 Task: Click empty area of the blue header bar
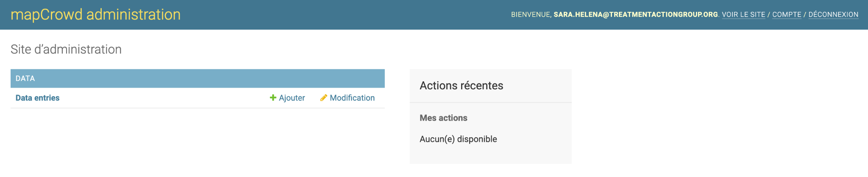tap(339, 15)
